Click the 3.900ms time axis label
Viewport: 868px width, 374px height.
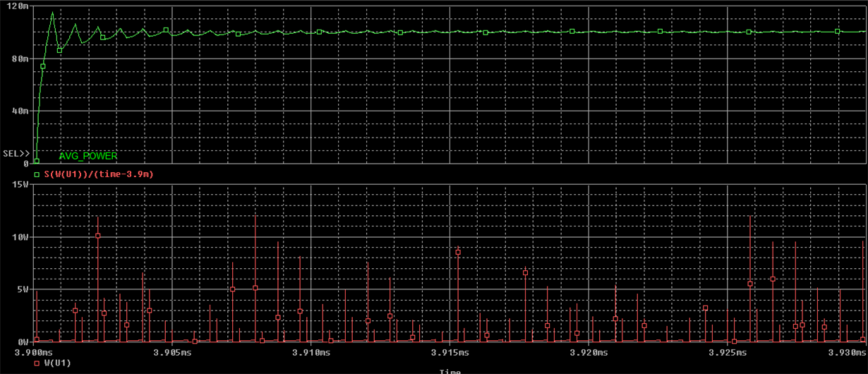pos(35,352)
